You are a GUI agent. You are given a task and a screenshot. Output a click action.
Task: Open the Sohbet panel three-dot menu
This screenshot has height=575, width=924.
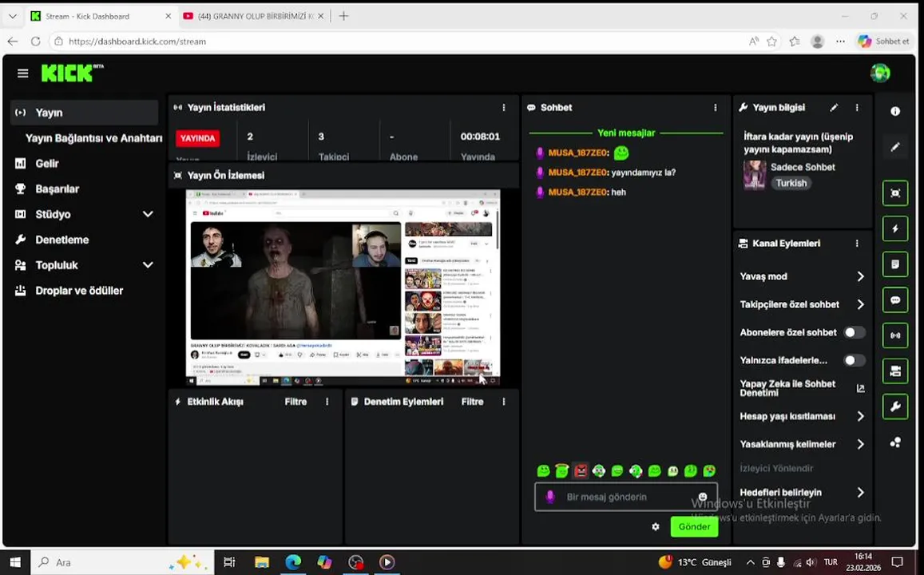click(716, 107)
